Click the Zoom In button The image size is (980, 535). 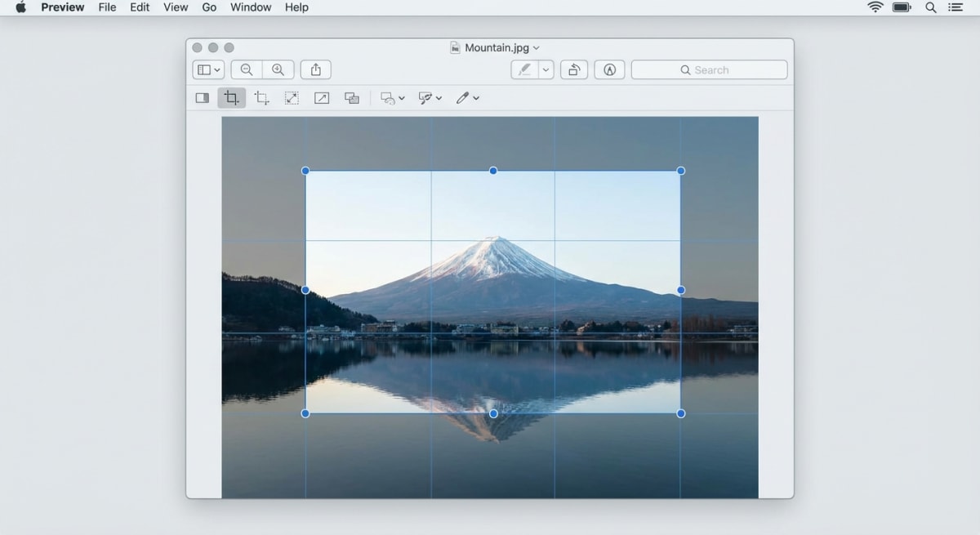click(x=278, y=69)
